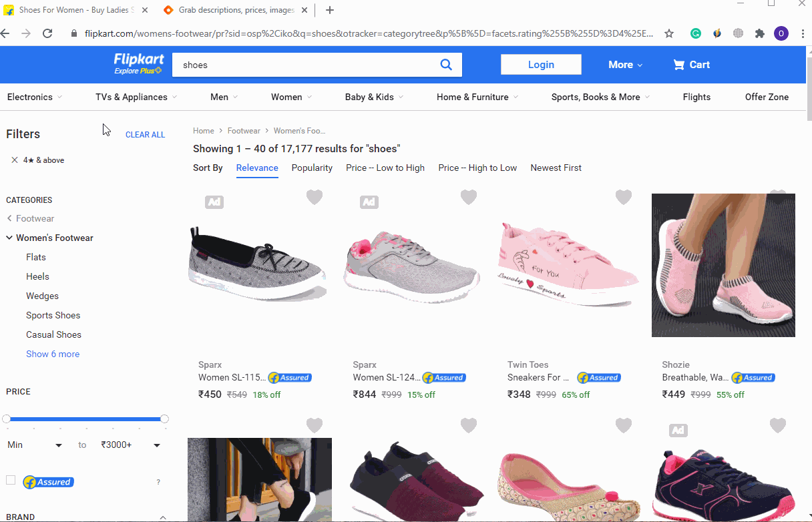Screen dimensions: 812x522
Task: Collapse the Brand filter section
Action: pos(163,517)
